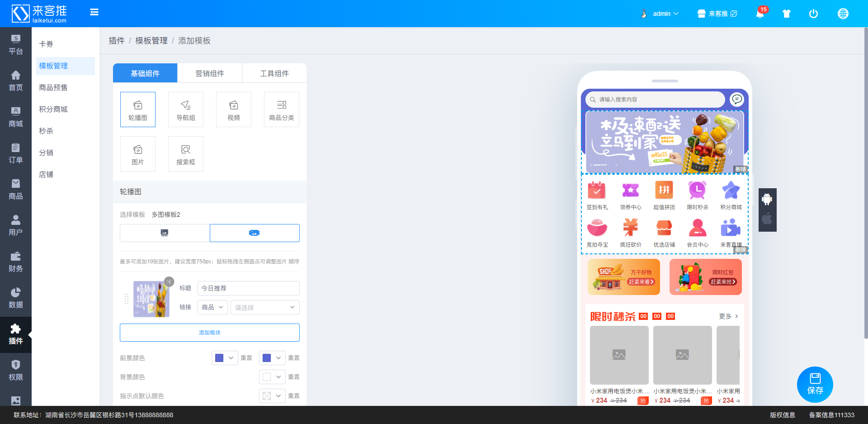Screen dimensions: 868x424
Task: Open the 指示点默认颜色 color picker
Action: 272,396
